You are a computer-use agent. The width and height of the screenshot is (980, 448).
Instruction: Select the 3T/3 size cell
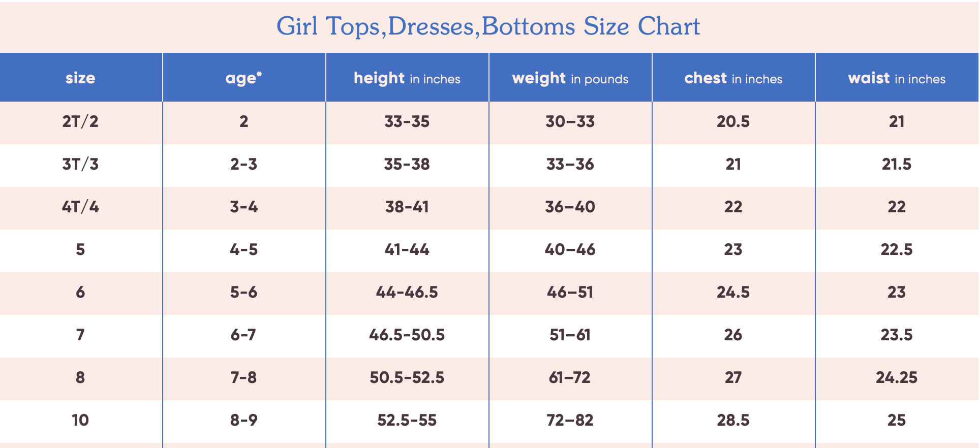click(x=80, y=165)
